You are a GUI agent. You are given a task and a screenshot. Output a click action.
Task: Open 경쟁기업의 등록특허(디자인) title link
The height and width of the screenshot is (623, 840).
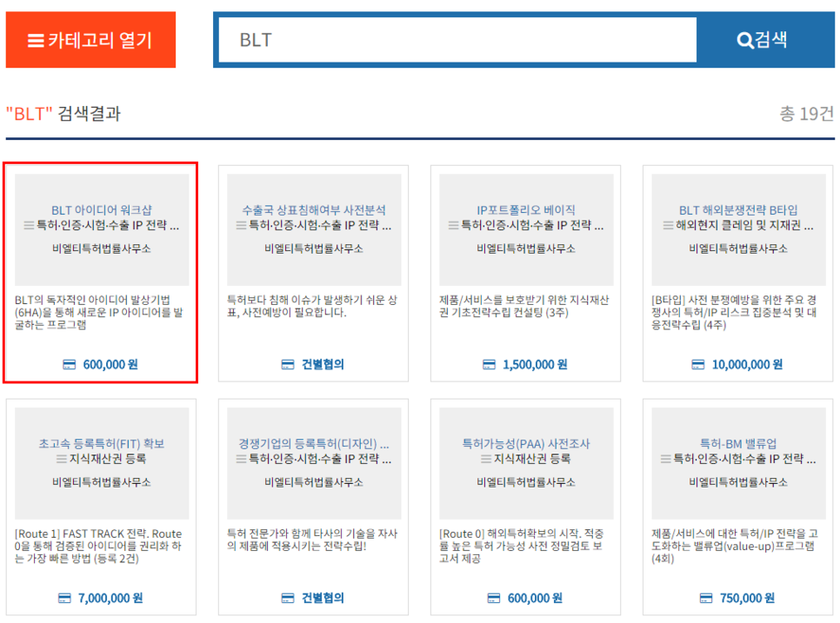pos(314,443)
